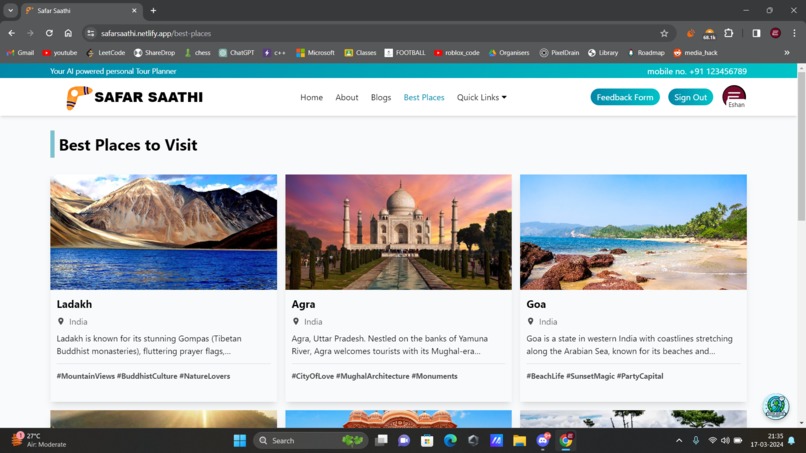Click #BeachLife hashtag text

tap(545, 376)
